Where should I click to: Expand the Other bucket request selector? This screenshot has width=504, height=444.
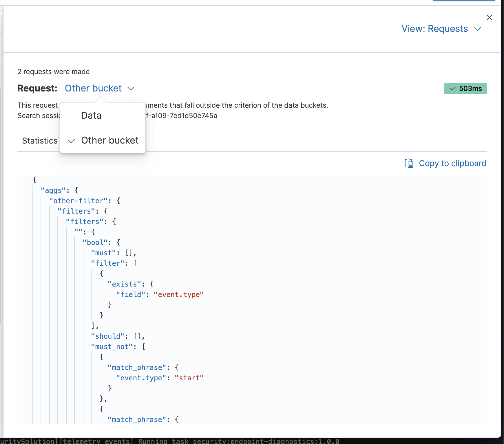(x=100, y=88)
